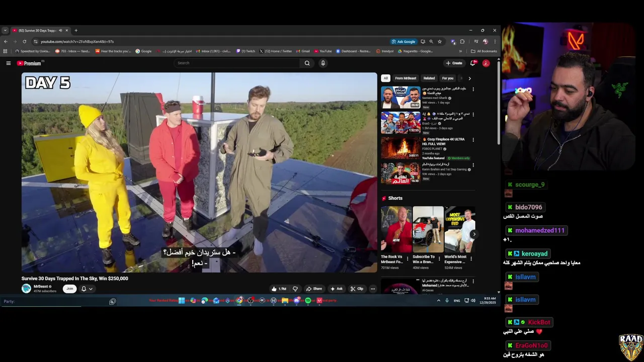This screenshot has height=362, width=644.
Task: Show more bookmarks with the double chevron
Action: point(460,51)
